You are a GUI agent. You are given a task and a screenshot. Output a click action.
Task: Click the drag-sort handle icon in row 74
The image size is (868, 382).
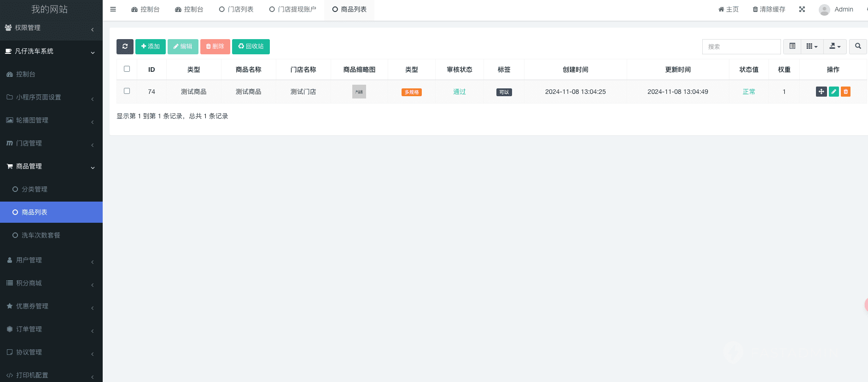point(821,92)
